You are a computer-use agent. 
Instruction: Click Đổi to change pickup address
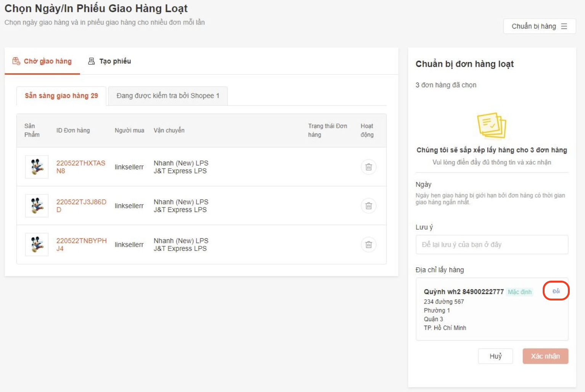pos(556,291)
